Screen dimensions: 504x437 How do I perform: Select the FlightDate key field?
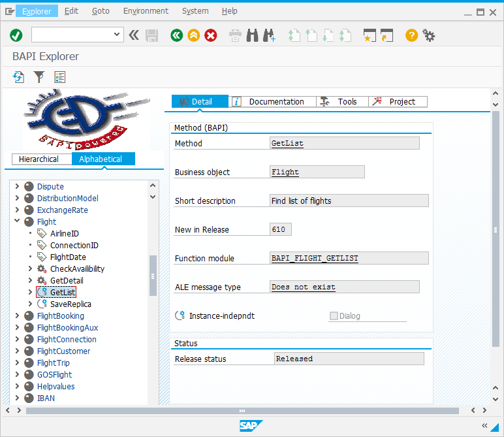coord(68,257)
